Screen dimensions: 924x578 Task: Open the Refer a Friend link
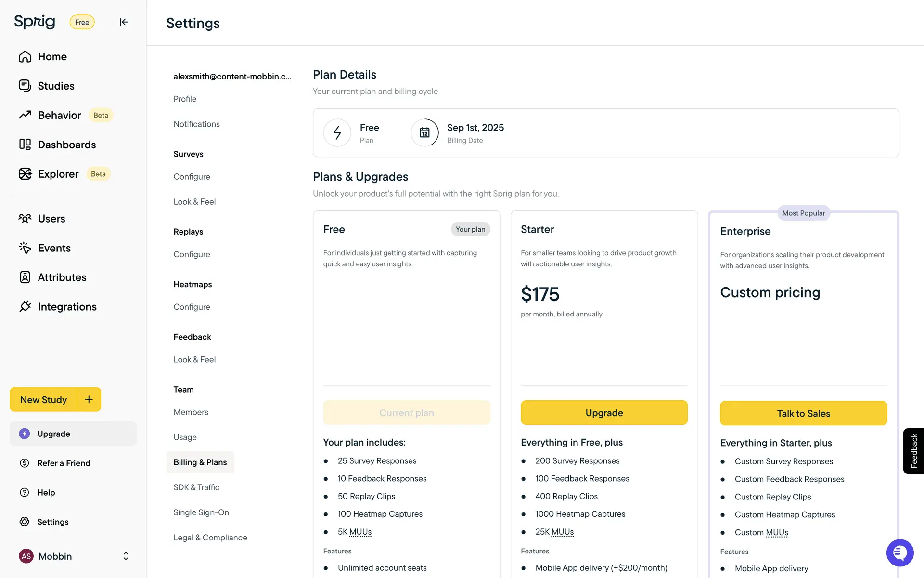point(64,463)
